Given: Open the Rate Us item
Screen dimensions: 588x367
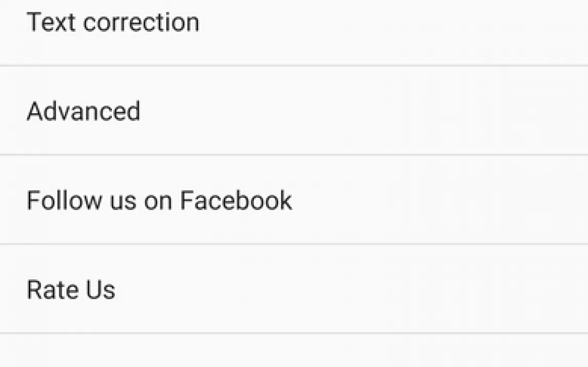Looking at the screenshot, I should coord(71,290).
